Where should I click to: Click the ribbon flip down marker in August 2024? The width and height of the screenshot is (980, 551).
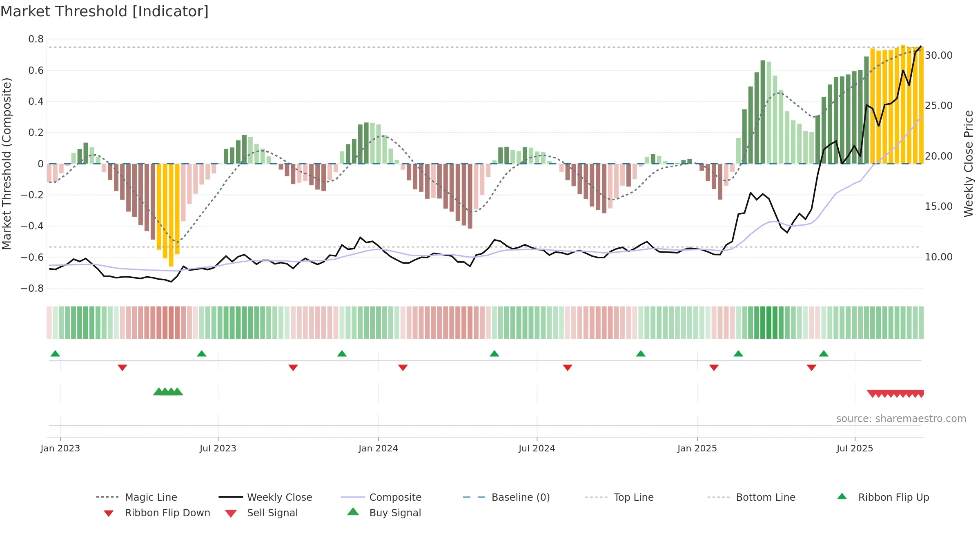pyautogui.click(x=567, y=368)
